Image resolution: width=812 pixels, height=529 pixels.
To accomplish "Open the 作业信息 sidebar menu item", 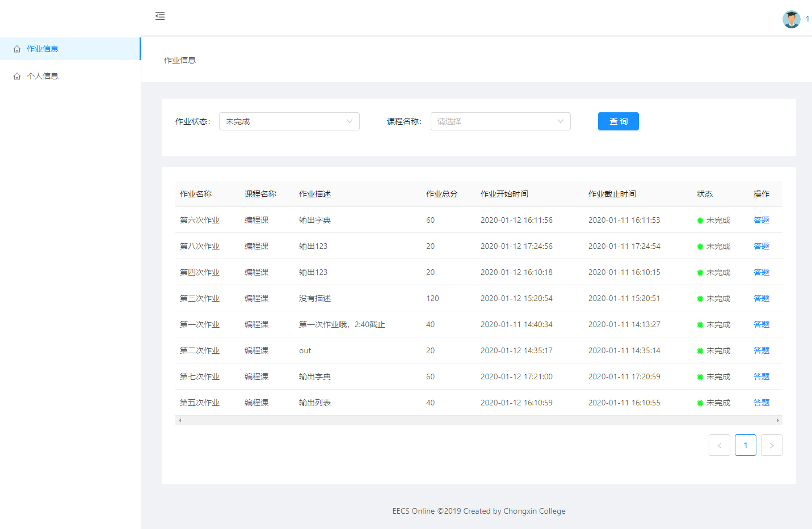I will pos(70,49).
